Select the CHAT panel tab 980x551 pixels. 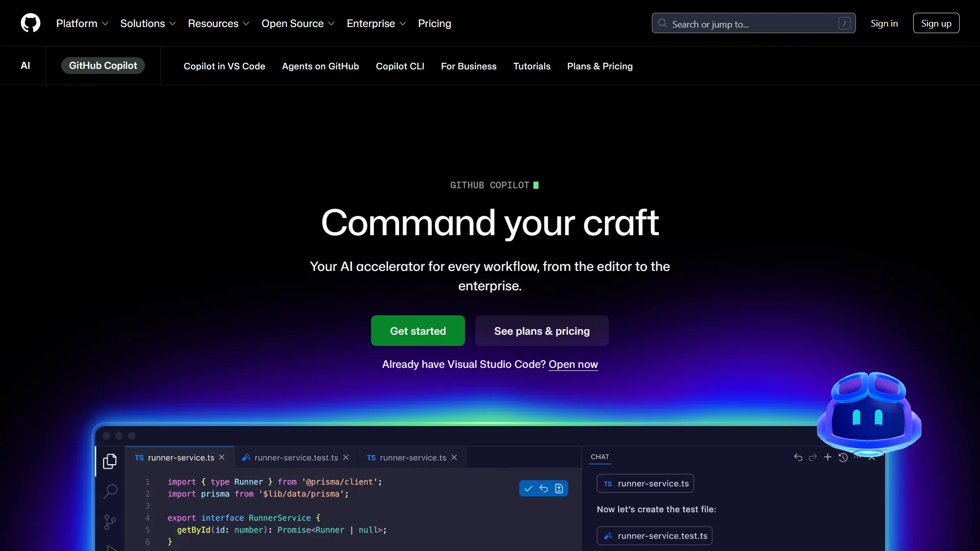click(600, 457)
